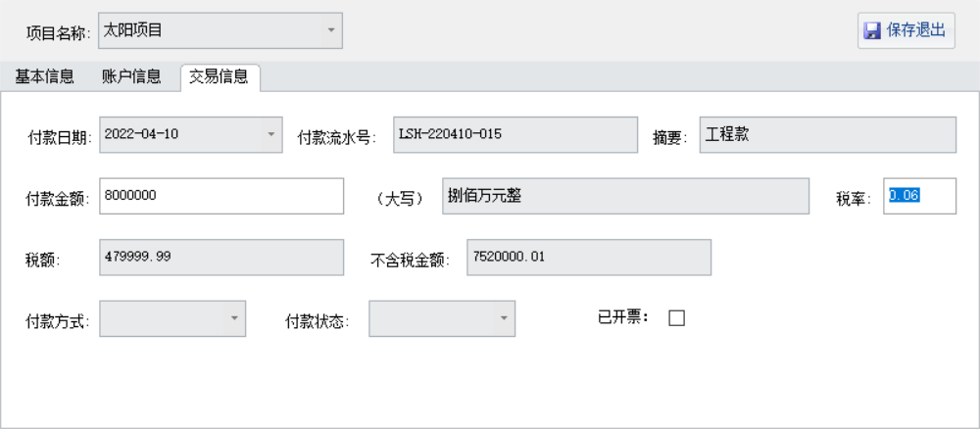Open the 付款日期 date picker arrow
The height and width of the screenshot is (429, 980).
click(271, 135)
